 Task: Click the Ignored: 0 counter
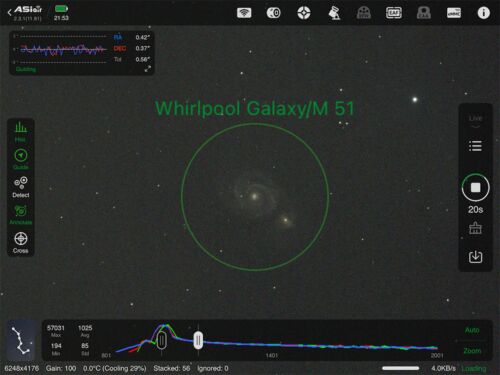[x=213, y=368]
